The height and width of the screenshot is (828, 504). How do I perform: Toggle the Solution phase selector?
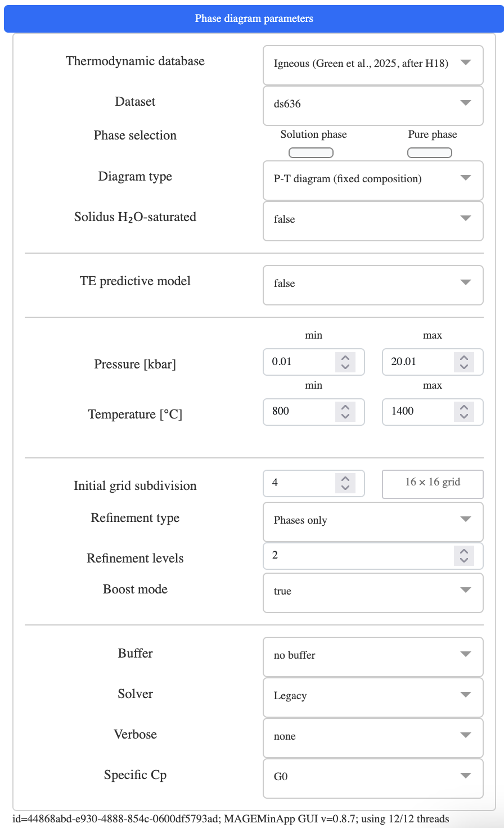(x=311, y=152)
